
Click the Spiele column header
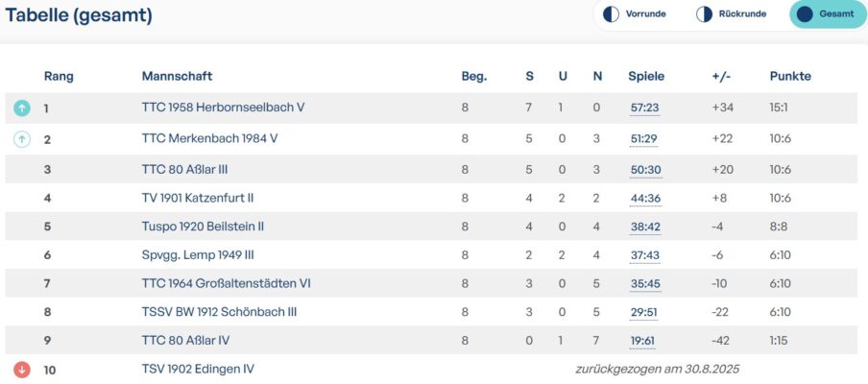(646, 76)
